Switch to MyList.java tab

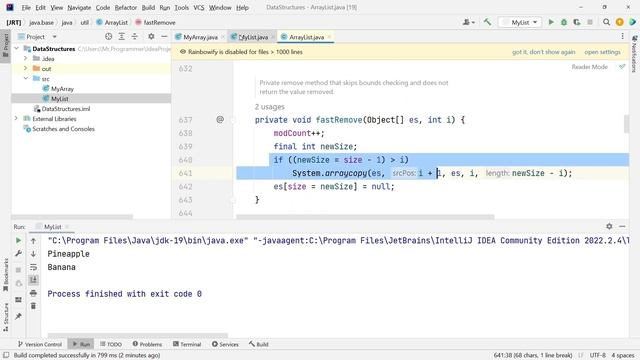[x=253, y=37]
